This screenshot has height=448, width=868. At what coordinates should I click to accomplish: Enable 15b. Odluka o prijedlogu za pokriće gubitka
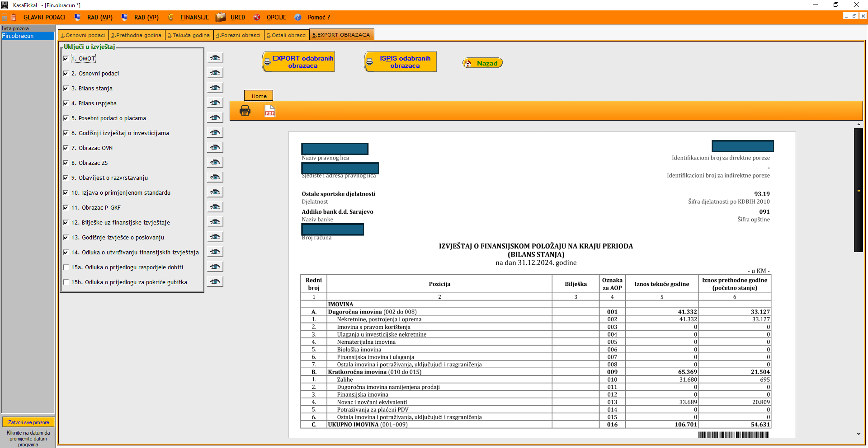click(x=66, y=282)
